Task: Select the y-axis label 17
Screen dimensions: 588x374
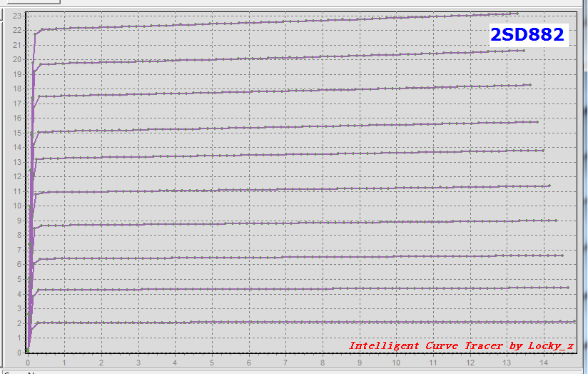Action: 17,103
